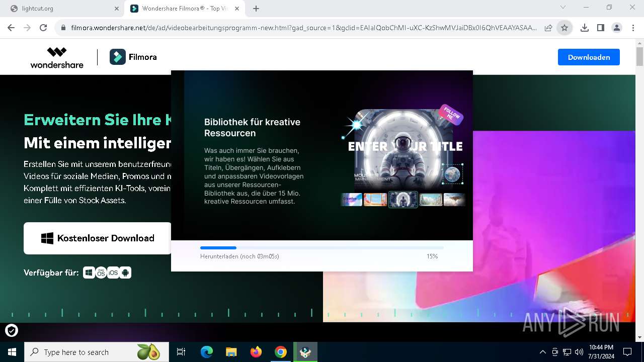The image size is (644, 362).
Task: Open the Wondershare logo link
Action: (x=57, y=57)
